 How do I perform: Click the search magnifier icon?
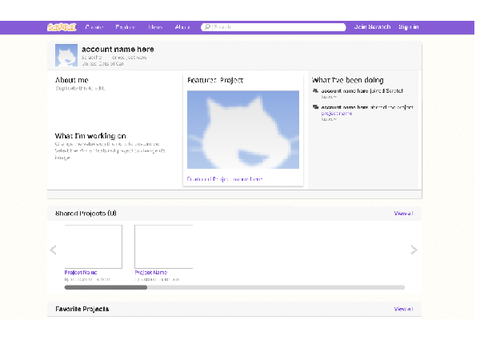point(207,27)
